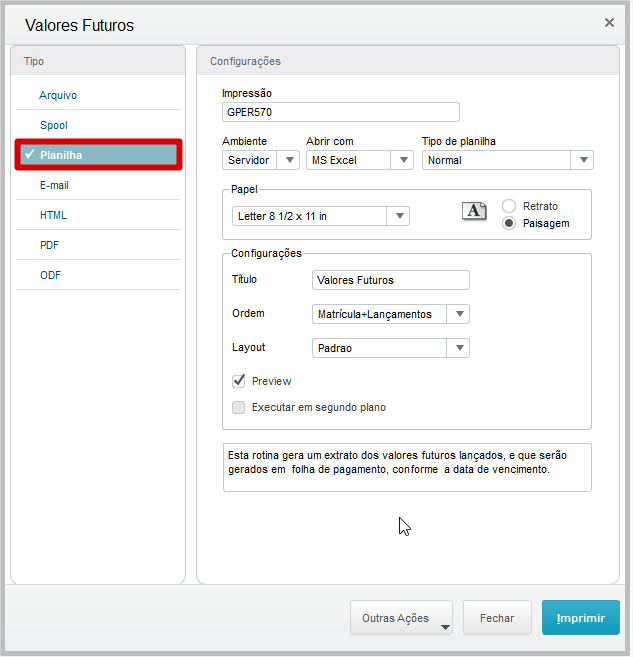Choose ODF output type
Screen dimensions: 633x657
pos(98,275)
